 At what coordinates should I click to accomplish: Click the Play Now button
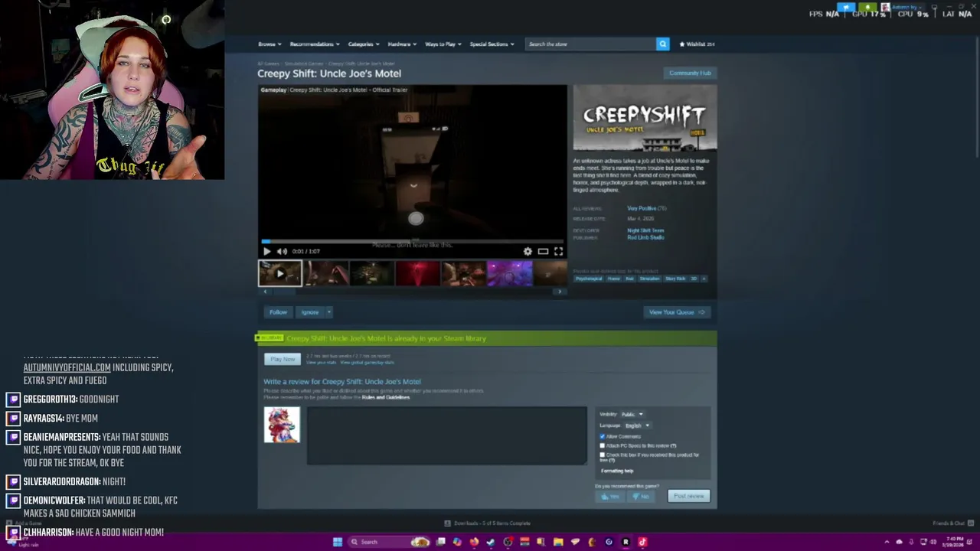click(283, 359)
